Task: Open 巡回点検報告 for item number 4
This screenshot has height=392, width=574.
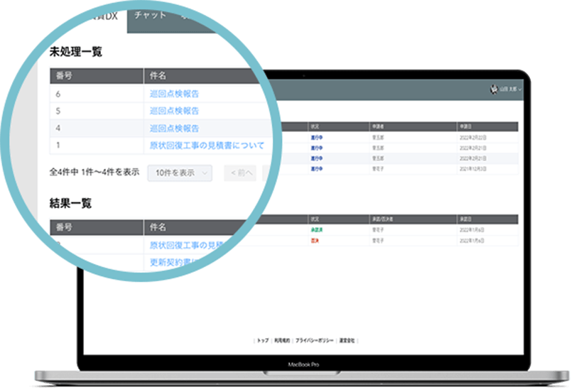Action: (174, 129)
